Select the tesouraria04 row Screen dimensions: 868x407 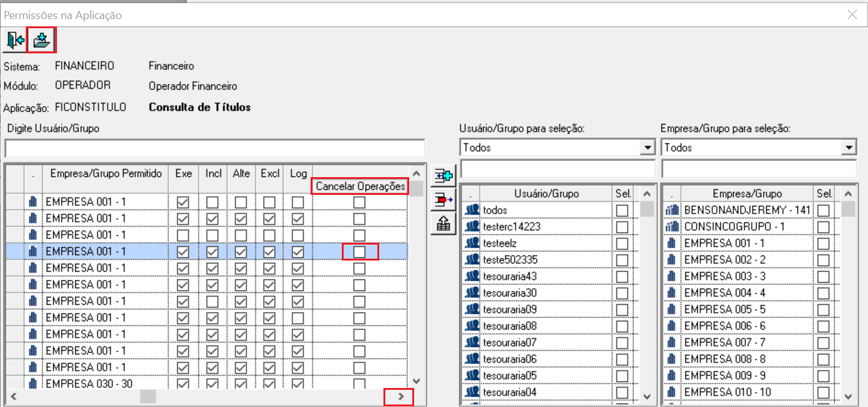pos(551,392)
